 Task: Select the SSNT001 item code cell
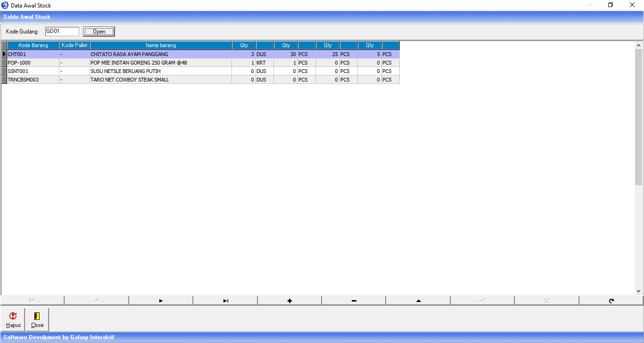[33, 71]
